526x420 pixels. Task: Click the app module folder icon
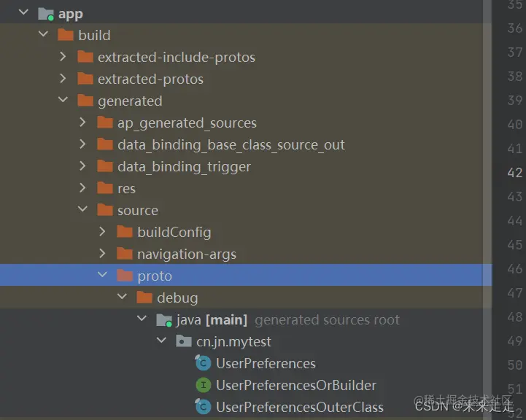click(x=46, y=14)
